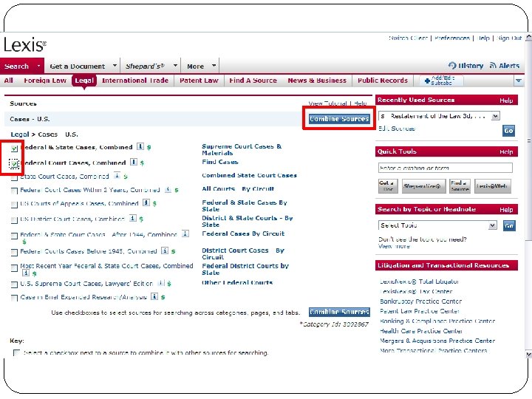Click the top Combine Sources button
532x399 pixels.
click(x=339, y=119)
